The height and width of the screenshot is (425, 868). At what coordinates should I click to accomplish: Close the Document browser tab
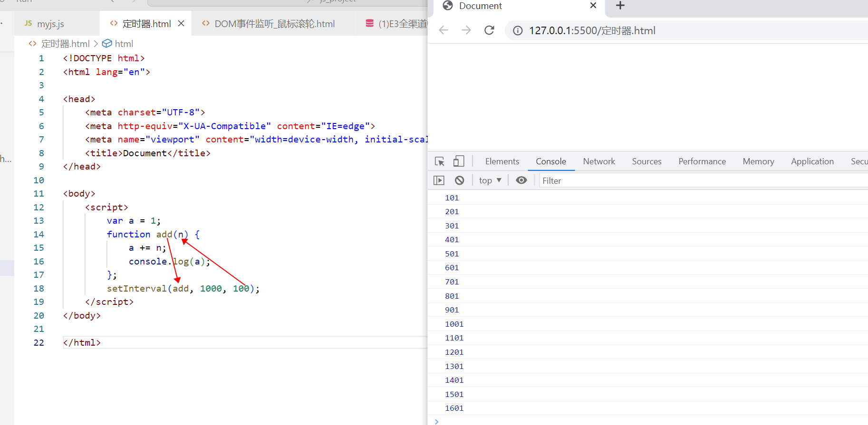593,6
